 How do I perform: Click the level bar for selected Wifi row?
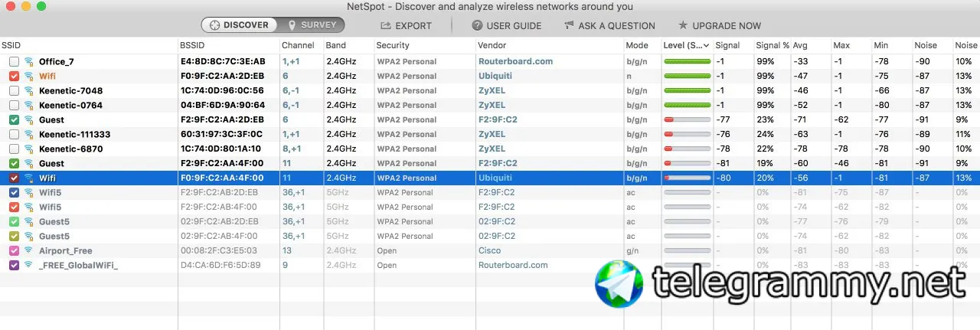coord(687,178)
